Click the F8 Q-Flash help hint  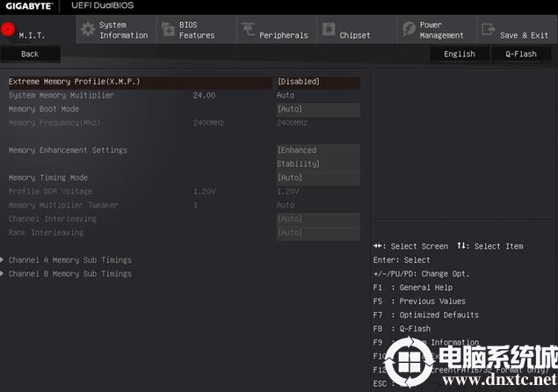click(x=402, y=329)
